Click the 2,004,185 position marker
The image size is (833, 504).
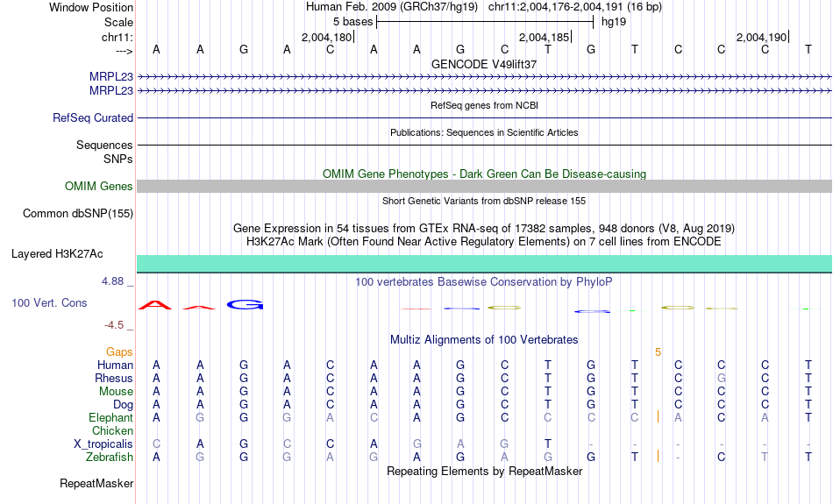coord(545,37)
